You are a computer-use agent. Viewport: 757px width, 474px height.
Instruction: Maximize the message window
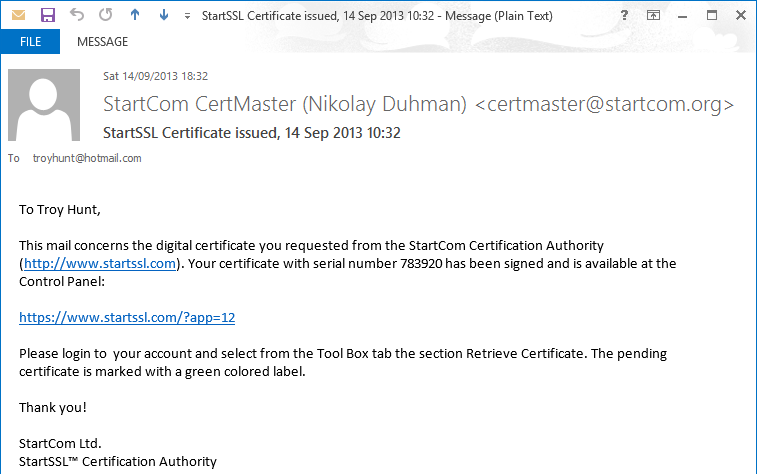(x=712, y=15)
